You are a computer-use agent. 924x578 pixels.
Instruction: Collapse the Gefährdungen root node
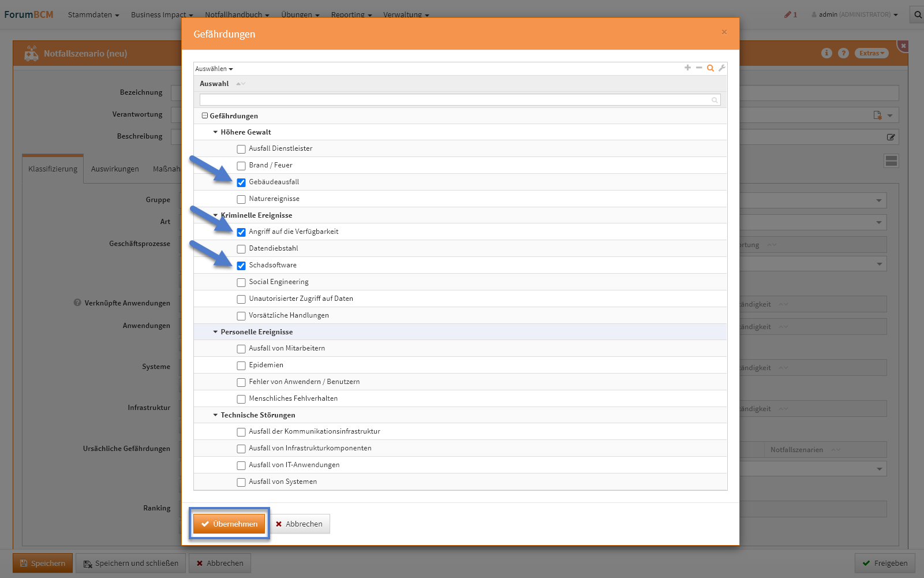[x=204, y=115]
